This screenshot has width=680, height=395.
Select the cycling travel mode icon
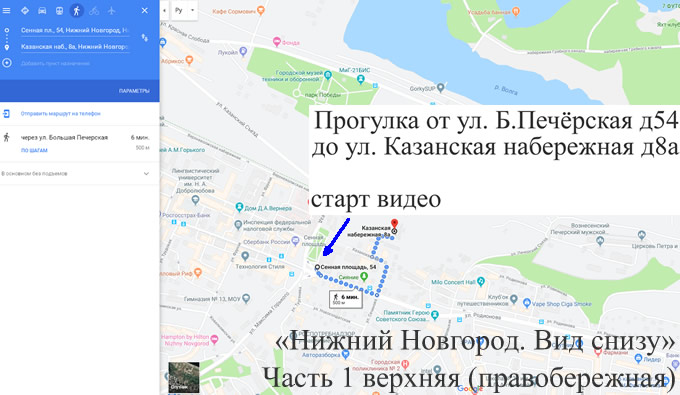pos(94,10)
